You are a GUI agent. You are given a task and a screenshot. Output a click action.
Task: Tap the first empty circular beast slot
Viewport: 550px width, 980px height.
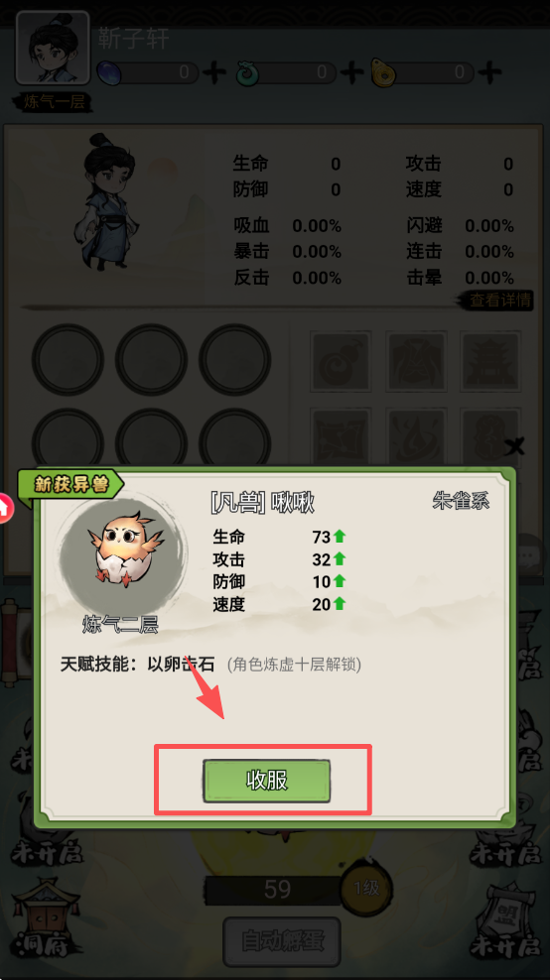tap(68, 359)
